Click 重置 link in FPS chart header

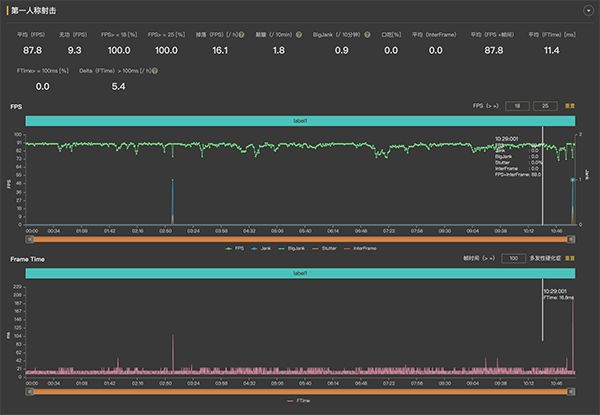point(571,105)
